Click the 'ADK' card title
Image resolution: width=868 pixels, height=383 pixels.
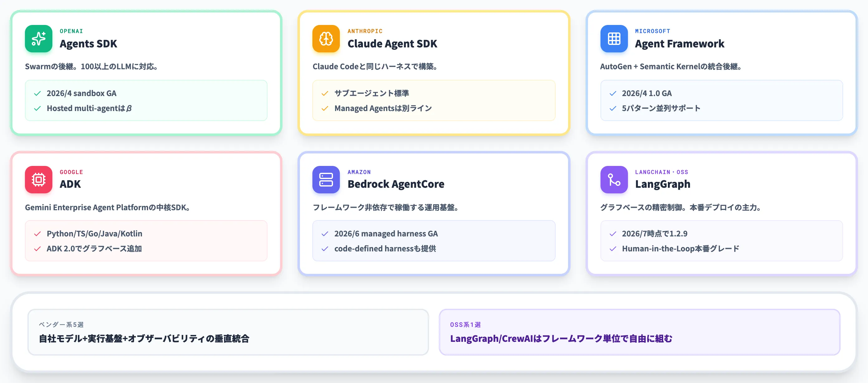[x=70, y=184]
